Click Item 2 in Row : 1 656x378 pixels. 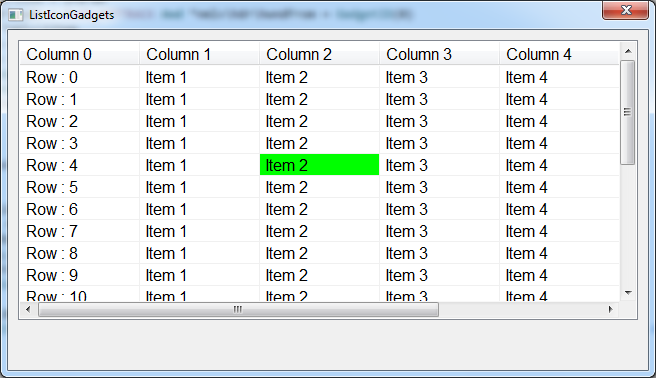(320, 100)
